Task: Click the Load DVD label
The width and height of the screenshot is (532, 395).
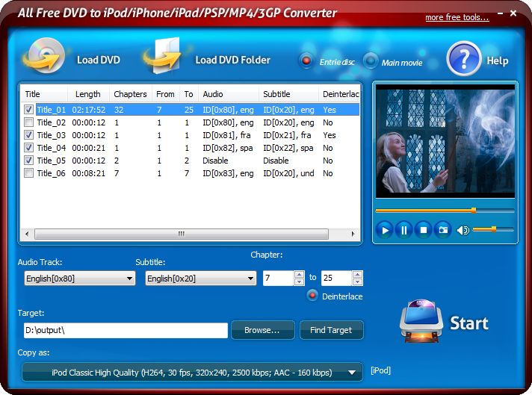Action: pos(99,60)
